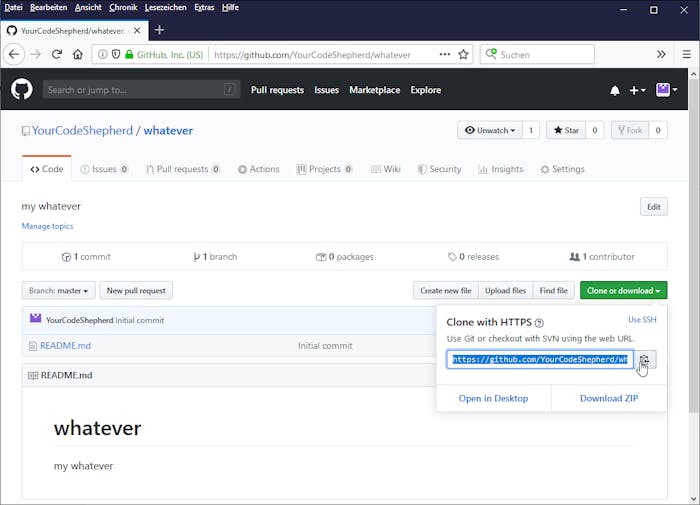Open the Actions tab

pos(259,169)
